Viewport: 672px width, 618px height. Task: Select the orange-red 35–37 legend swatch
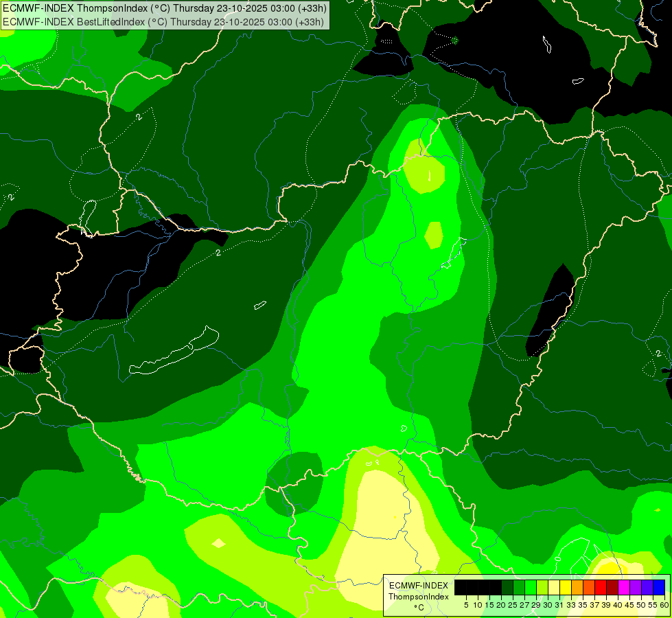(x=589, y=587)
